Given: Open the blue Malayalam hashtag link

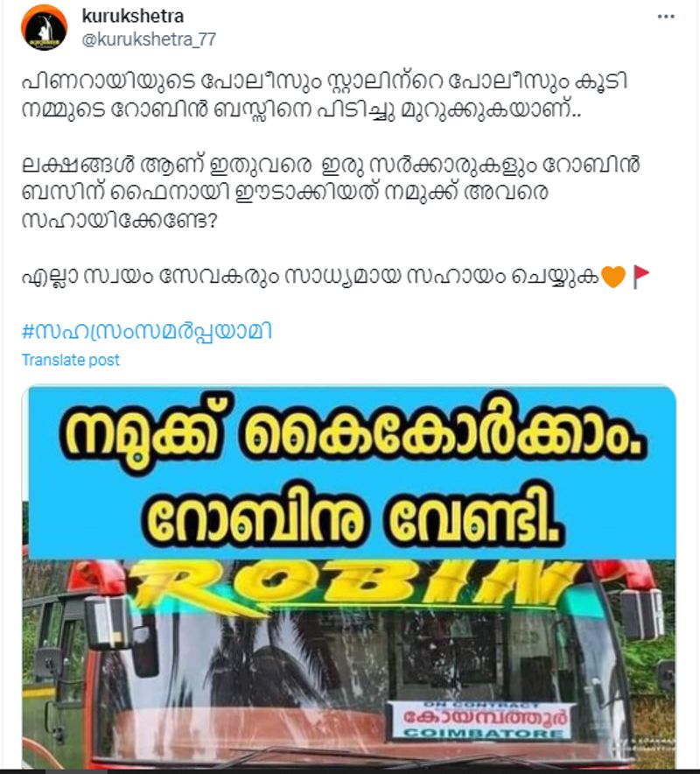Looking at the screenshot, I should point(147,331).
